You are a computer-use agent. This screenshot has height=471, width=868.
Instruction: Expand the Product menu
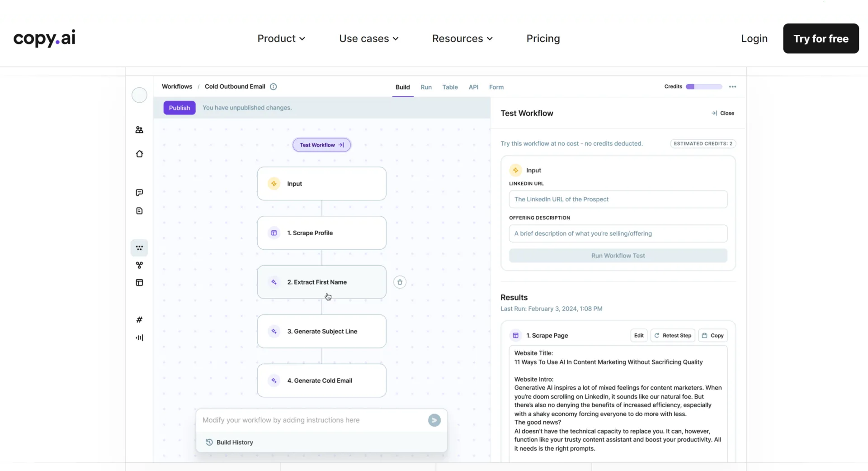pos(281,38)
